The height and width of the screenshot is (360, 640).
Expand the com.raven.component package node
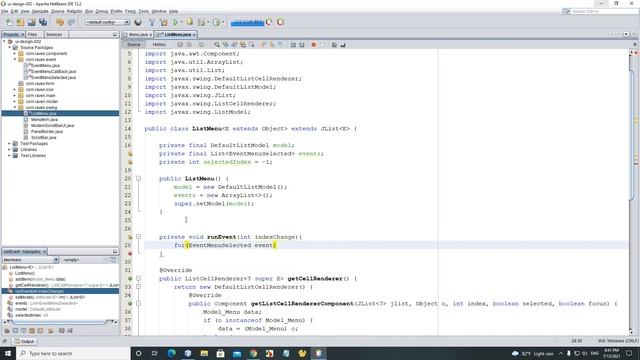click(15, 53)
